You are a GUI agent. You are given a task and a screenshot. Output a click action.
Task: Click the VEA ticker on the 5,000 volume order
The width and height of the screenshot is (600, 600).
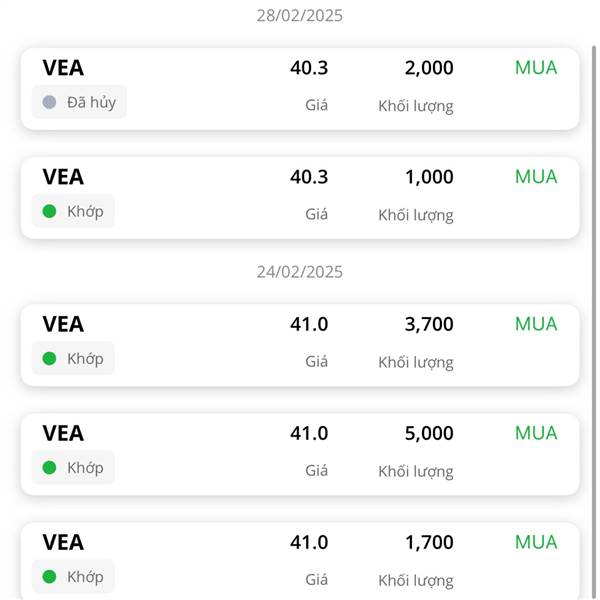(x=63, y=433)
